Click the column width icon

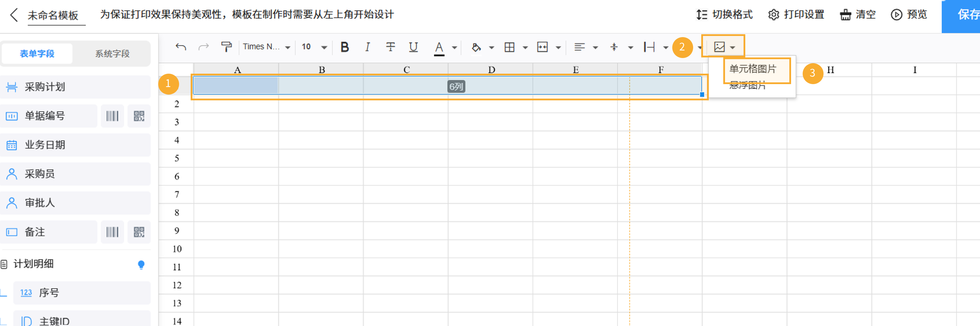[649, 47]
